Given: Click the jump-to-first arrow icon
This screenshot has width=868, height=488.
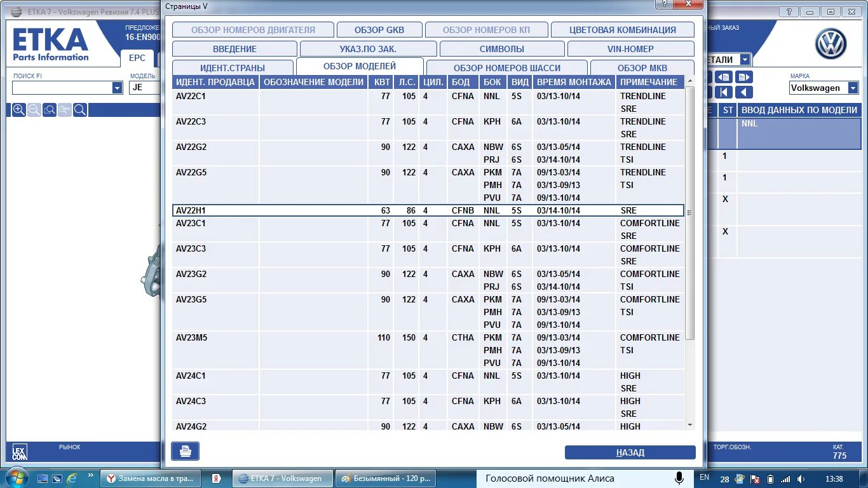Looking at the screenshot, I should pyautogui.click(x=724, y=92).
